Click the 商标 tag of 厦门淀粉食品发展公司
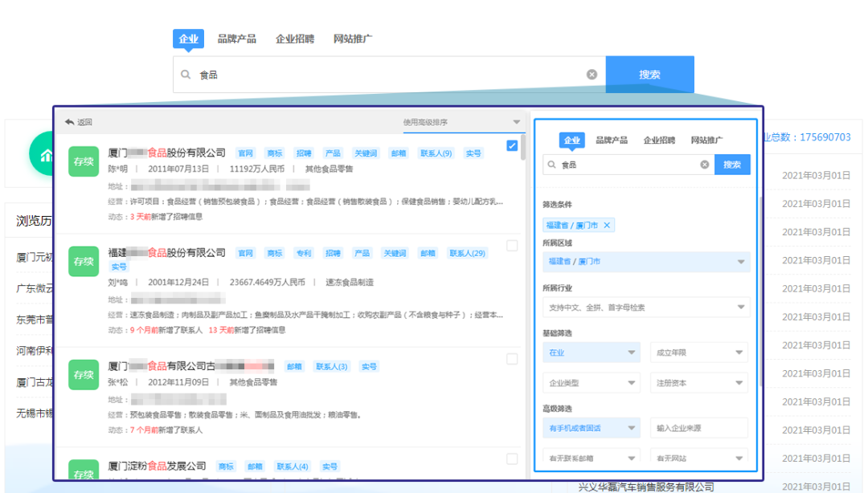The width and height of the screenshot is (868, 493). 226,467
